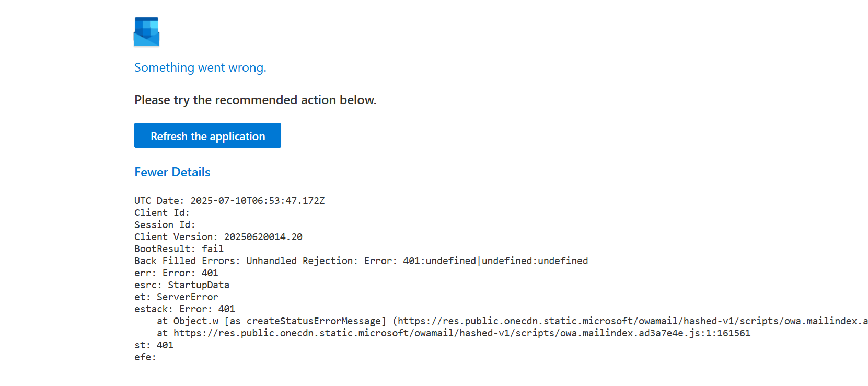Select the st: 401 line
This screenshot has width=868, height=386.
154,345
